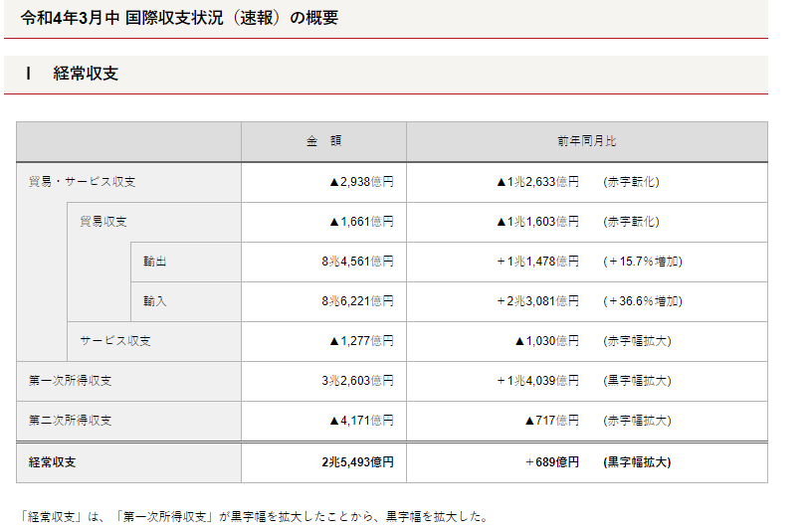Select the 貿易・サービス収支 row label
812x532 pixels.
tap(83, 182)
